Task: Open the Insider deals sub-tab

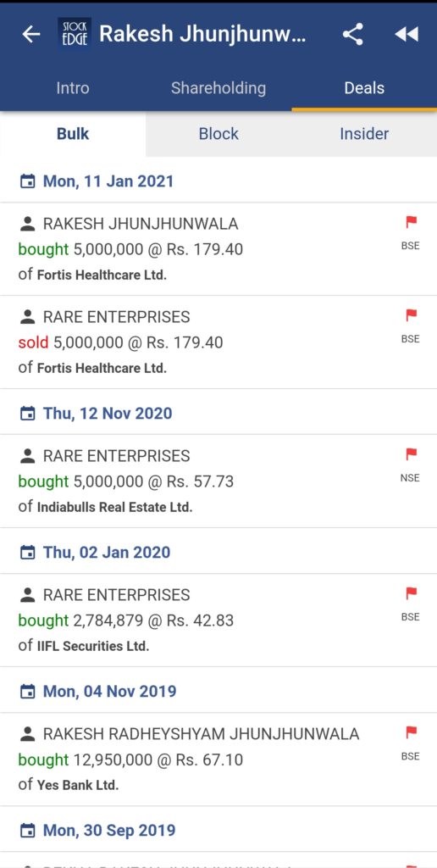Action: [x=364, y=134]
